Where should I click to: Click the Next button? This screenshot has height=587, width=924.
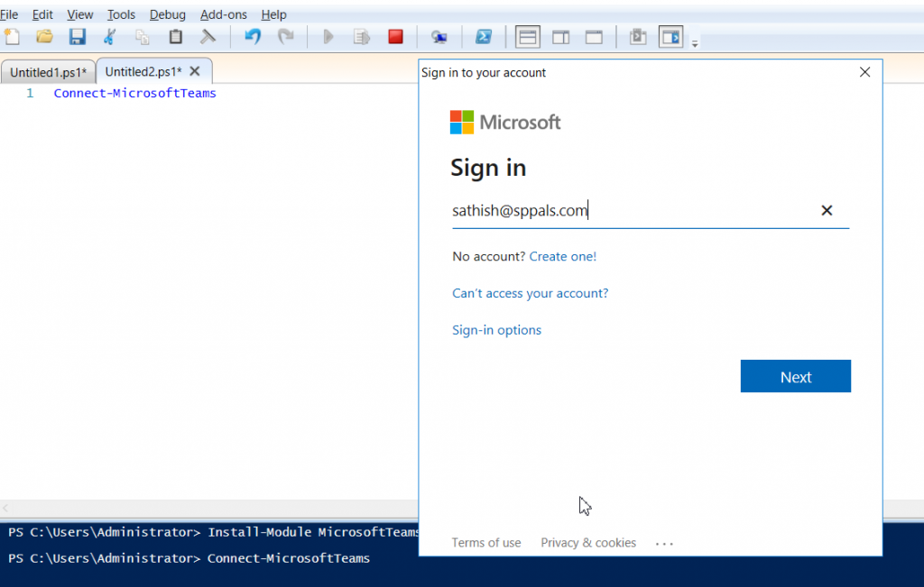click(796, 376)
